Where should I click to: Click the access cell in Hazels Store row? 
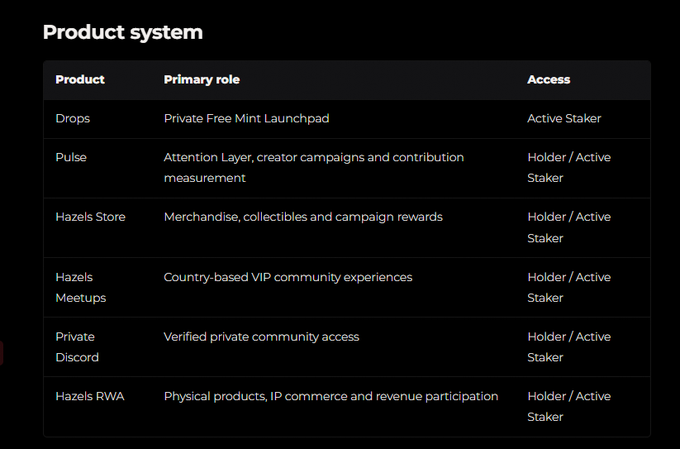569,227
